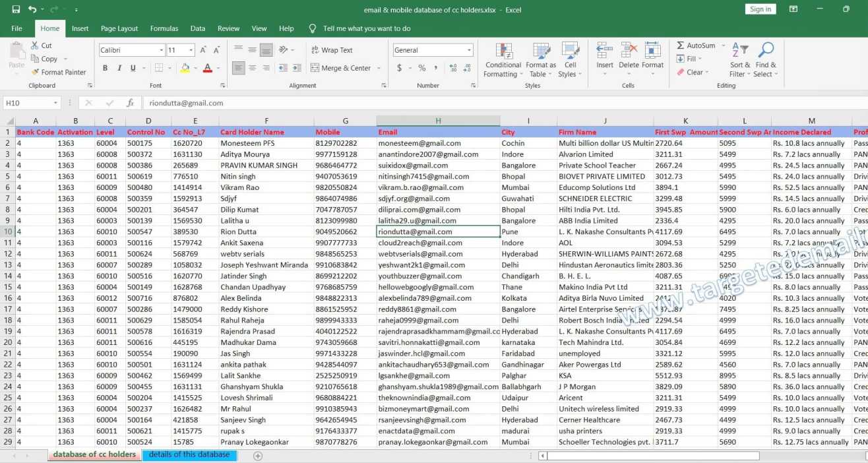Open the General number format dropdown
868x463 pixels.
(x=469, y=50)
